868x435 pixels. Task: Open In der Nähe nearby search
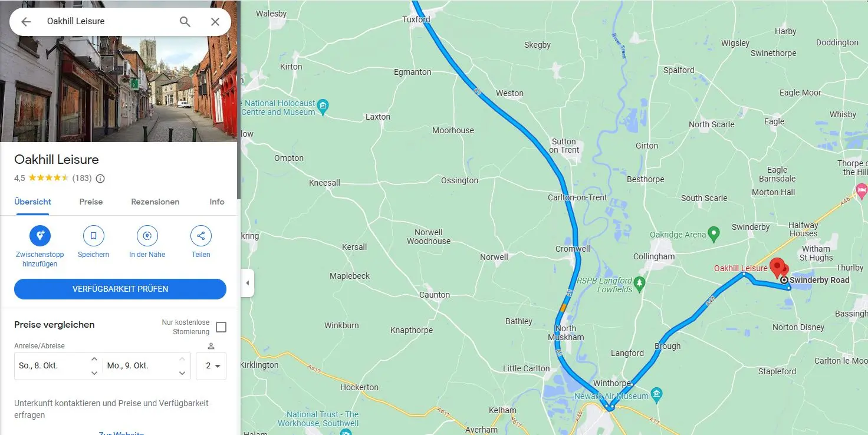click(147, 236)
